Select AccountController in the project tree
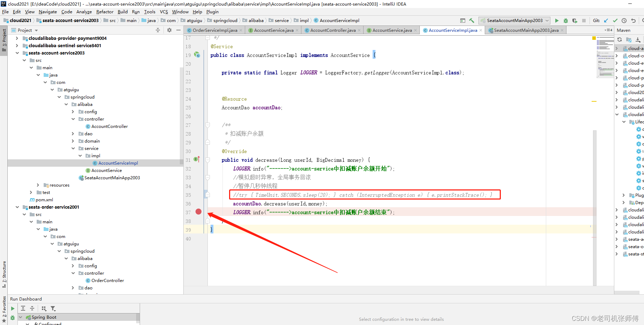644x325 pixels. pos(109,127)
